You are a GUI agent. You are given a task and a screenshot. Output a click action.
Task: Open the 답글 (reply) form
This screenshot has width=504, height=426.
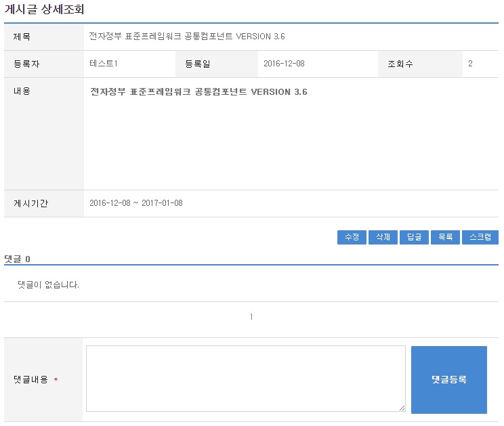coord(414,237)
